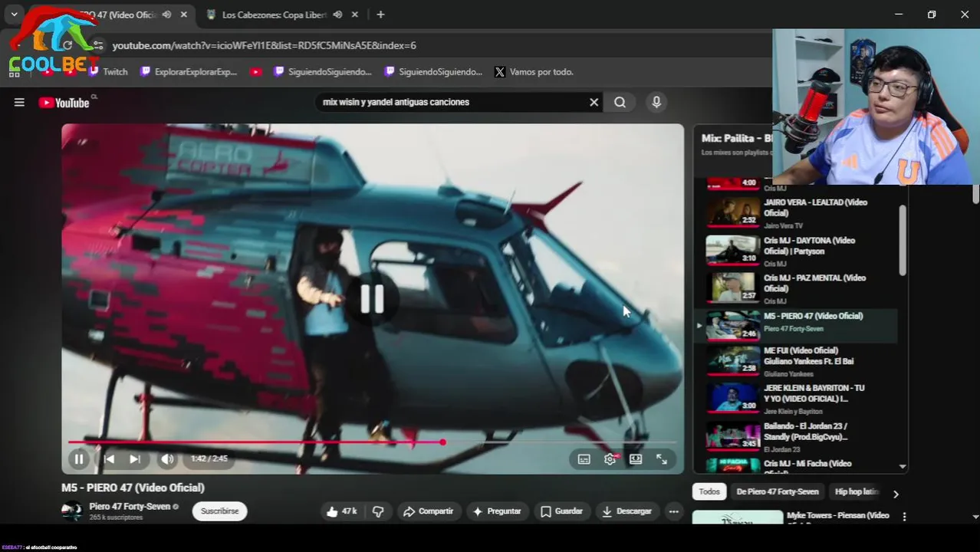
Task: View site information icon beside the URL
Action: pos(97,45)
